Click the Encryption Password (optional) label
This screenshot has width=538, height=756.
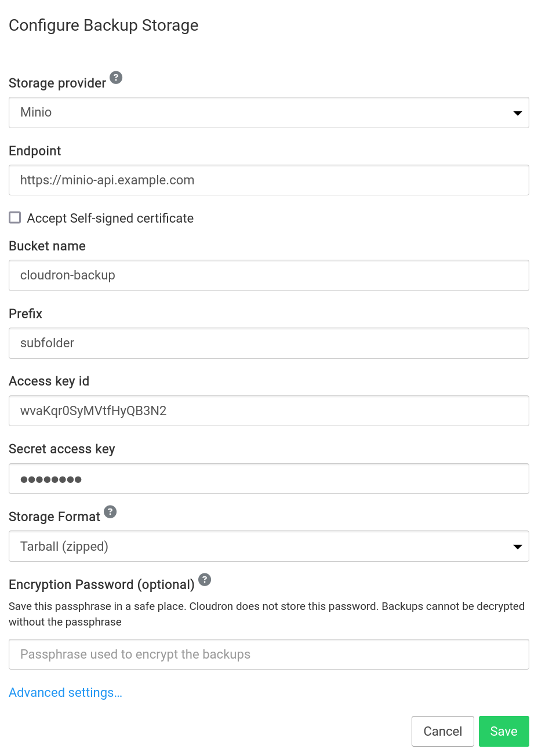pos(101,585)
